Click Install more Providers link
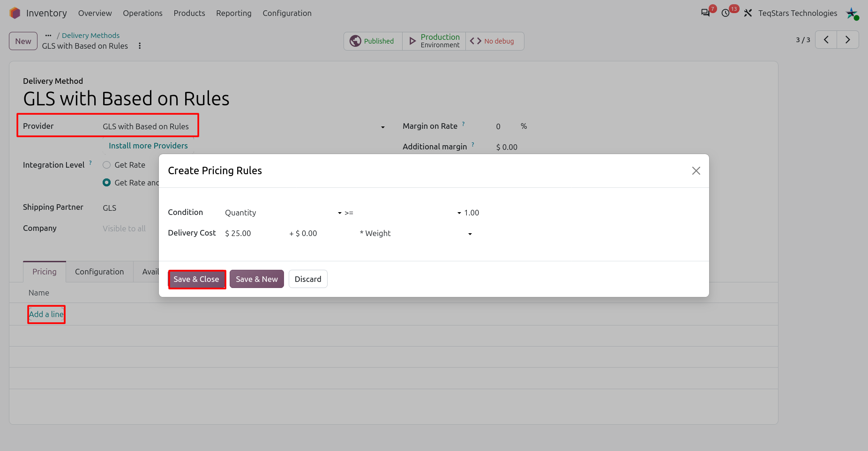Screen dimensions: 868x451 tap(148, 146)
